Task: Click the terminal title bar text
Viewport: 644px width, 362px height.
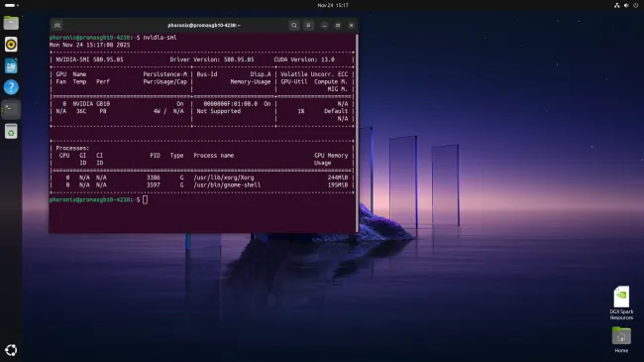Action: coord(204,25)
